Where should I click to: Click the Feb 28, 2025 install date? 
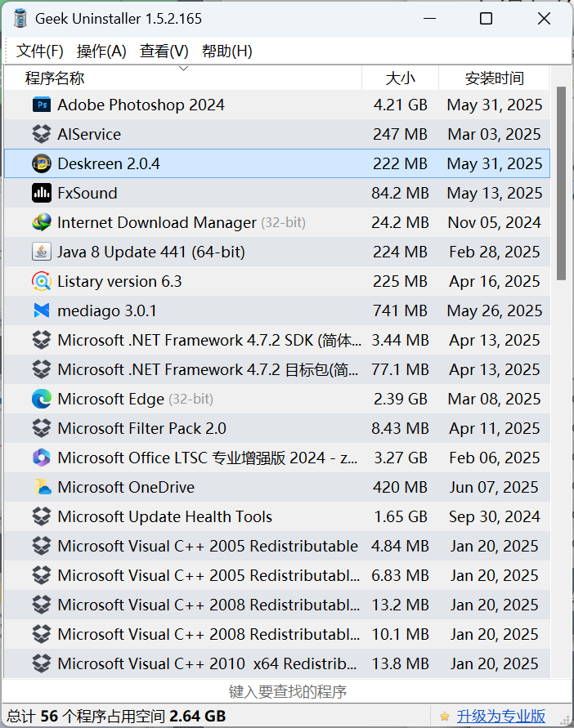click(495, 252)
